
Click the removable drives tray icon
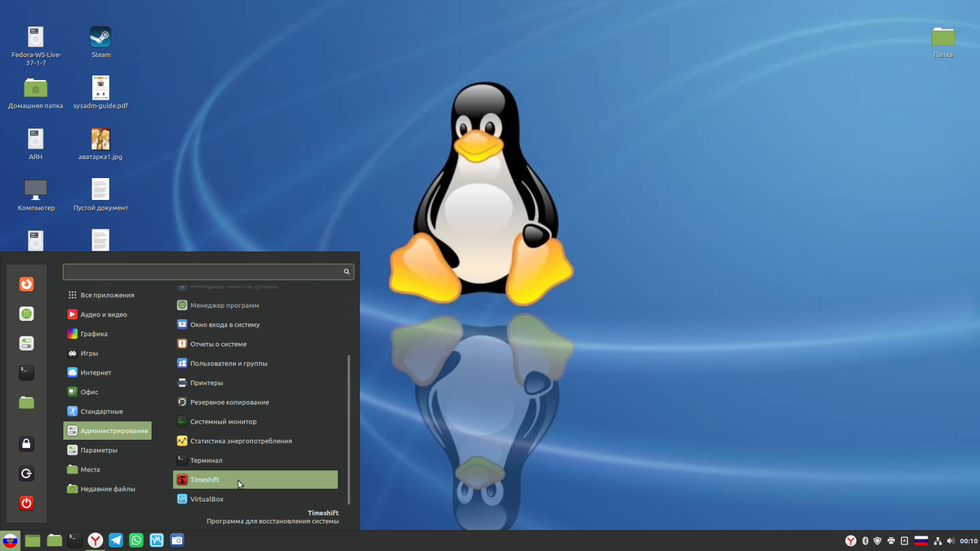tap(904, 540)
